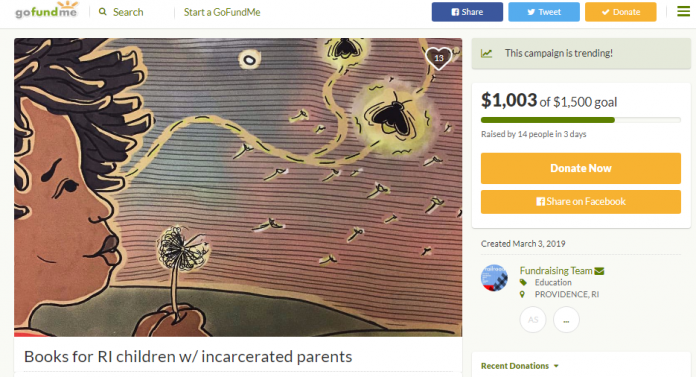The height and width of the screenshot is (377, 696).
Task: Click the search magnifier icon
Action: coord(103,12)
